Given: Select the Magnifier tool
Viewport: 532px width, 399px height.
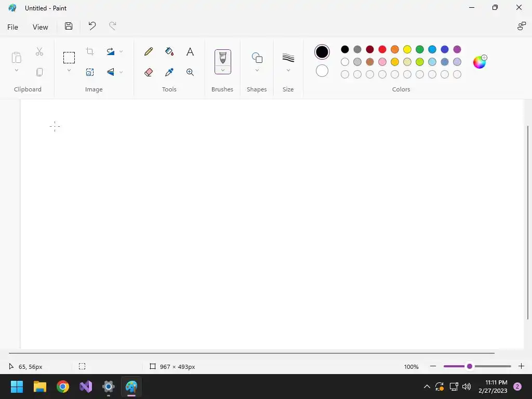Looking at the screenshot, I should click(190, 72).
